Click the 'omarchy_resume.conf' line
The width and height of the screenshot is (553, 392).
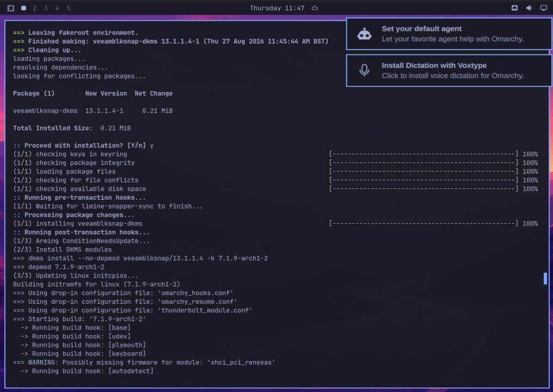click(x=125, y=302)
